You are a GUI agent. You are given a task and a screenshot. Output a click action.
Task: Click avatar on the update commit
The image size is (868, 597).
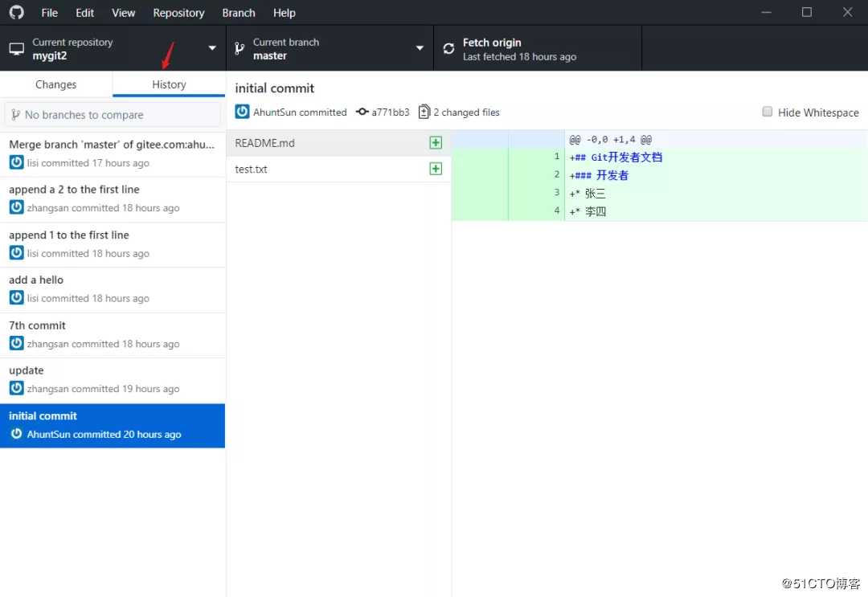(x=17, y=388)
